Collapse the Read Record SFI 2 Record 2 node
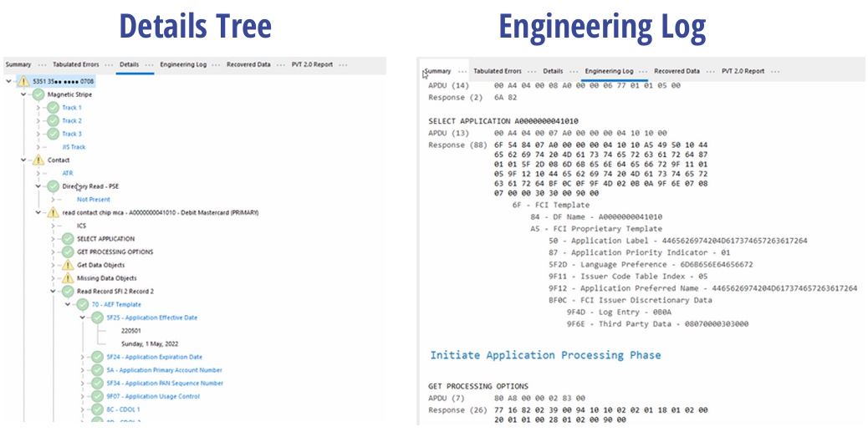 [x=53, y=292]
